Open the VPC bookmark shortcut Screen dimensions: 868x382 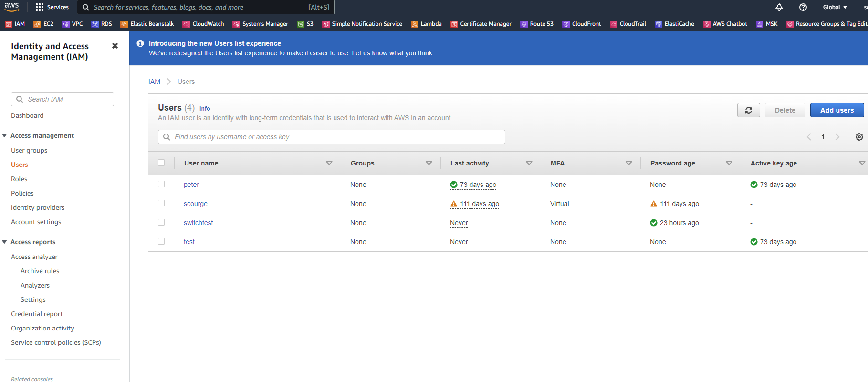click(73, 24)
